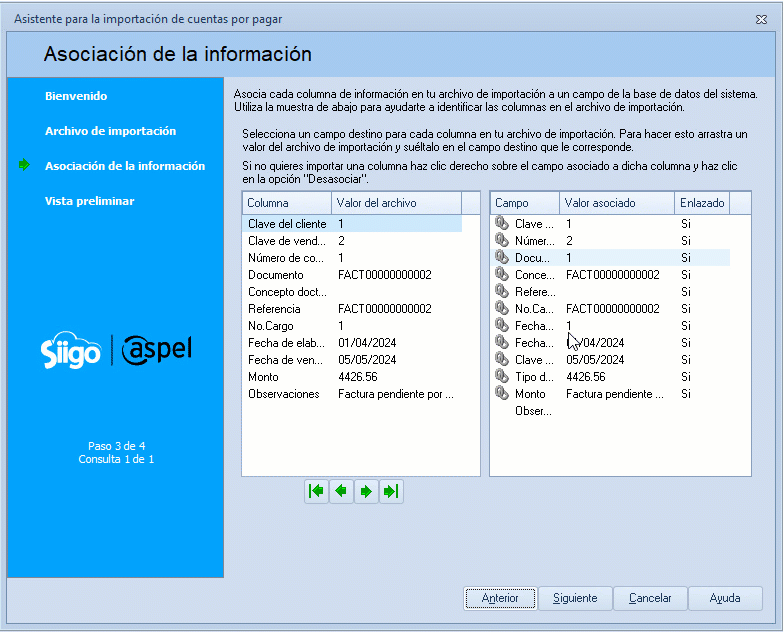Click link icon beside Tipo d... field
The height and width of the screenshot is (632, 784).
pos(502,377)
